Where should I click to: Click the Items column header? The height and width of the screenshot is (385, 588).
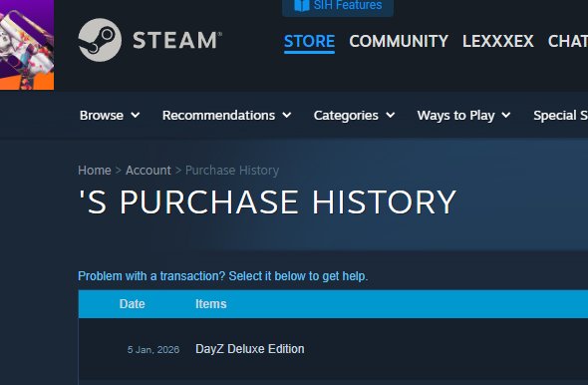(x=210, y=304)
